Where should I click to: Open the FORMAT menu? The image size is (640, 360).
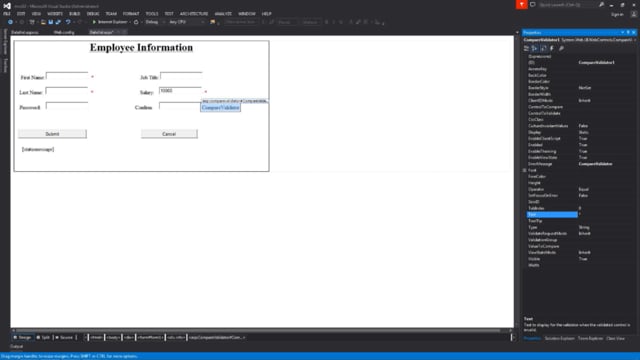click(131, 14)
